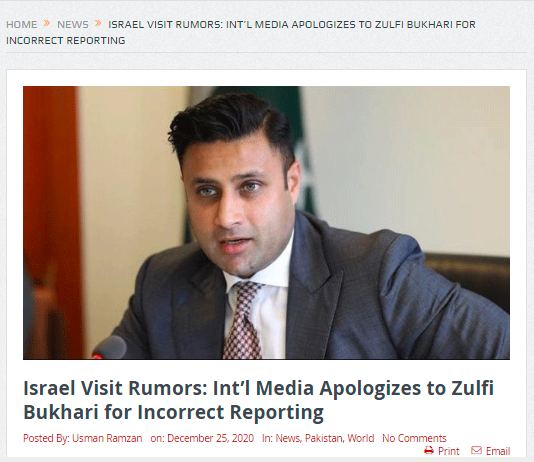Click the breadcrumb article title text
The width and height of the screenshot is (534, 462).
pos(240,32)
